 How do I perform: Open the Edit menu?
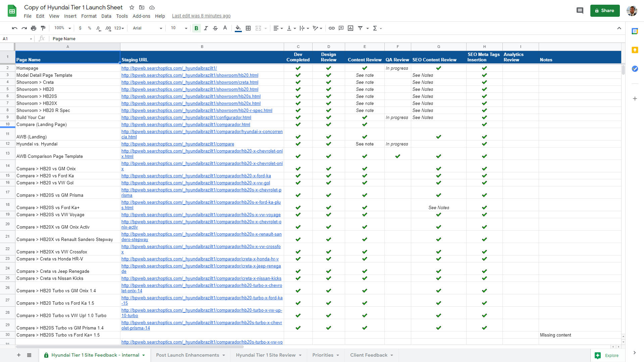(40, 16)
